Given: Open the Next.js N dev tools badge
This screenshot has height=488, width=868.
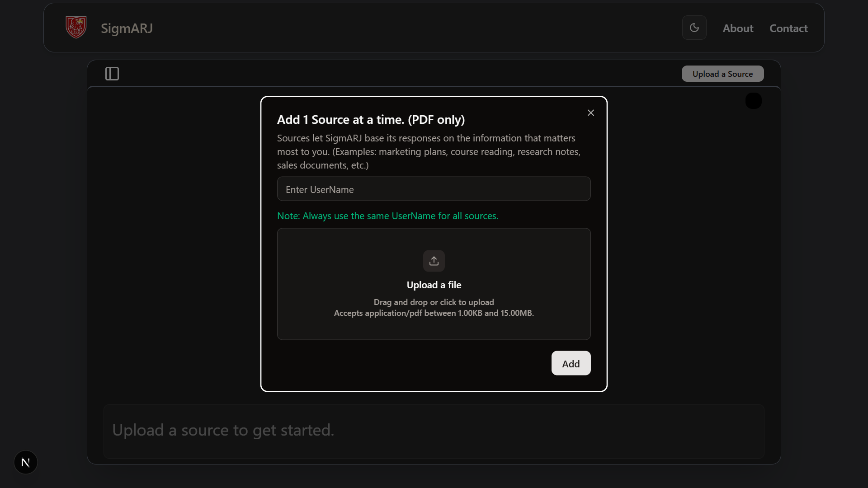Looking at the screenshot, I should point(26,462).
